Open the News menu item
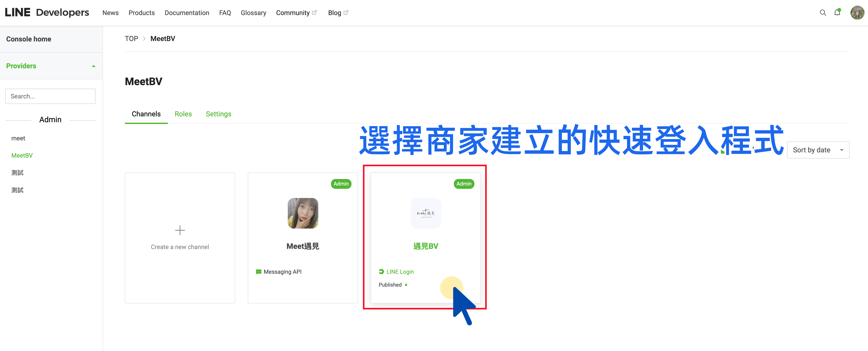868x351 pixels. (110, 13)
